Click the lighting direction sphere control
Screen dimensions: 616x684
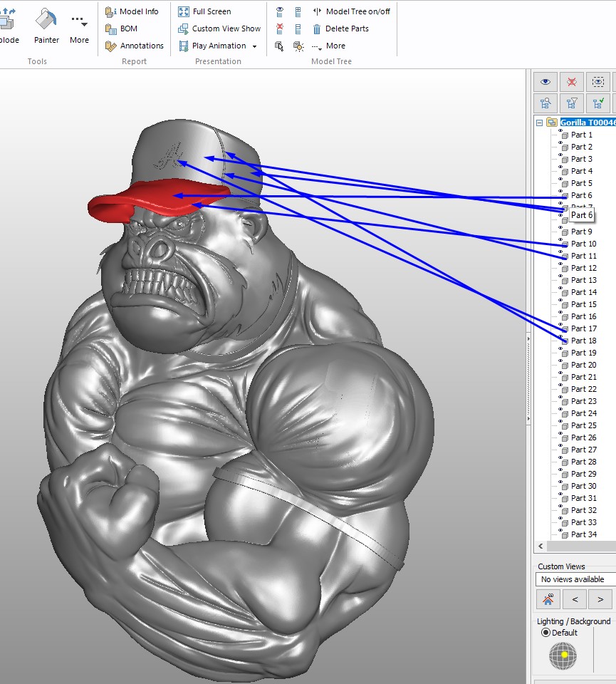563,655
